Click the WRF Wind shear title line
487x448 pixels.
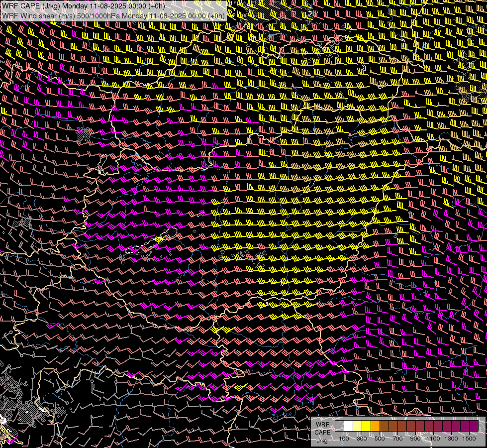113,16
